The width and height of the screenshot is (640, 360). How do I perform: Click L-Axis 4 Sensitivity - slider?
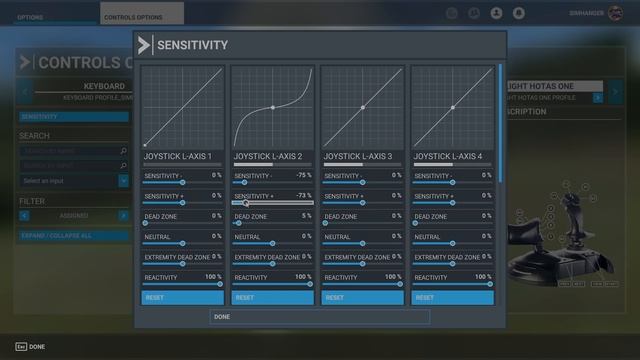453,182
